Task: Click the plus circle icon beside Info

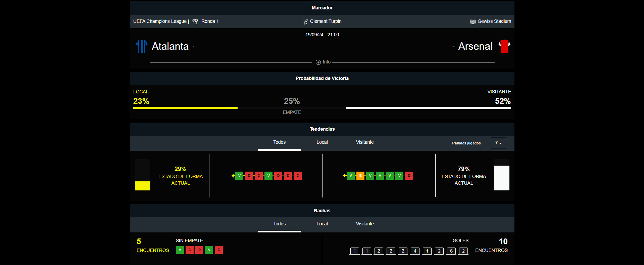Action: click(x=318, y=62)
